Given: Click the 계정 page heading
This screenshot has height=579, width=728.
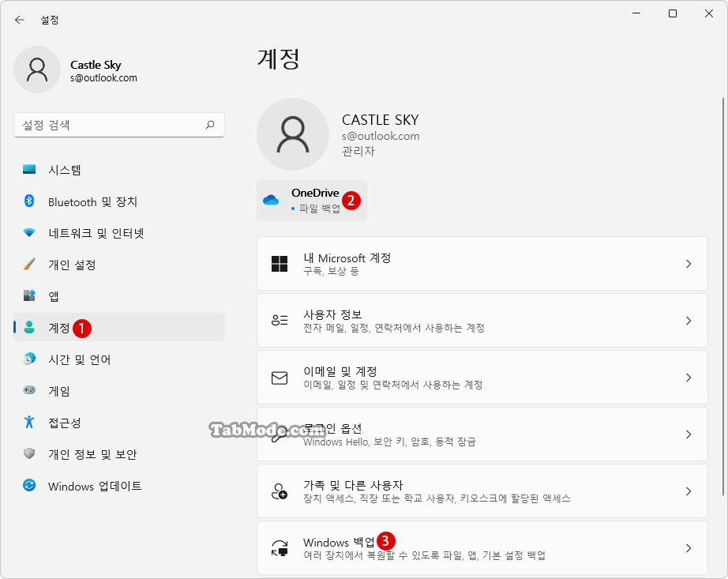Looking at the screenshot, I should click(279, 59).
